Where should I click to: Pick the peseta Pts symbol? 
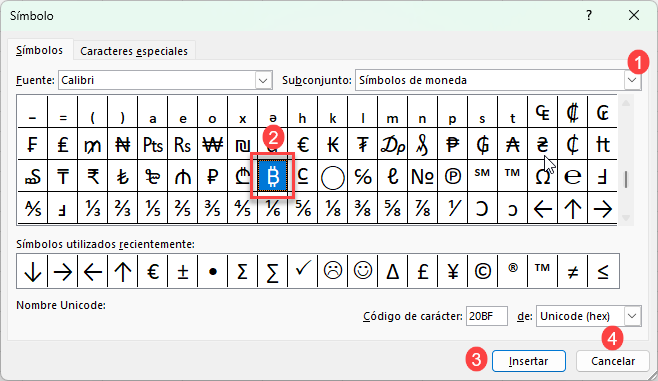(153, 144)
